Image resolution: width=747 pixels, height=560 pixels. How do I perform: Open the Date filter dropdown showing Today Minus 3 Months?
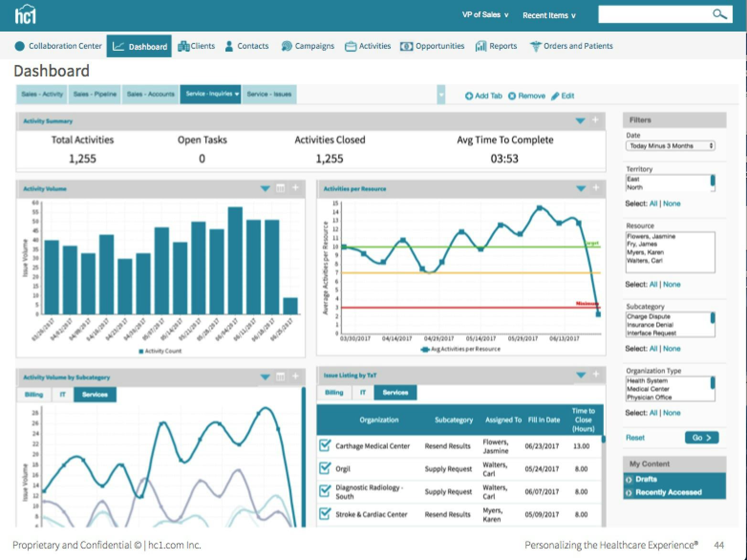pos(670,146)
